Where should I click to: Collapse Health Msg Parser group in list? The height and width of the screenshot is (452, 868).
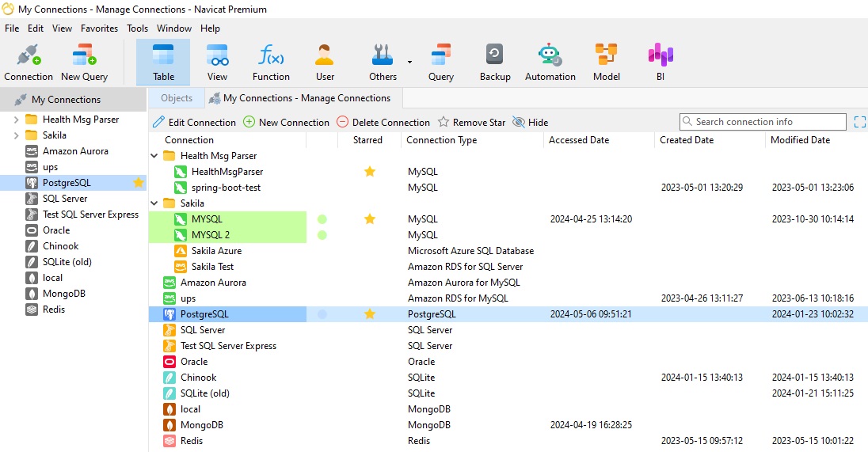[x=154, y=156]
